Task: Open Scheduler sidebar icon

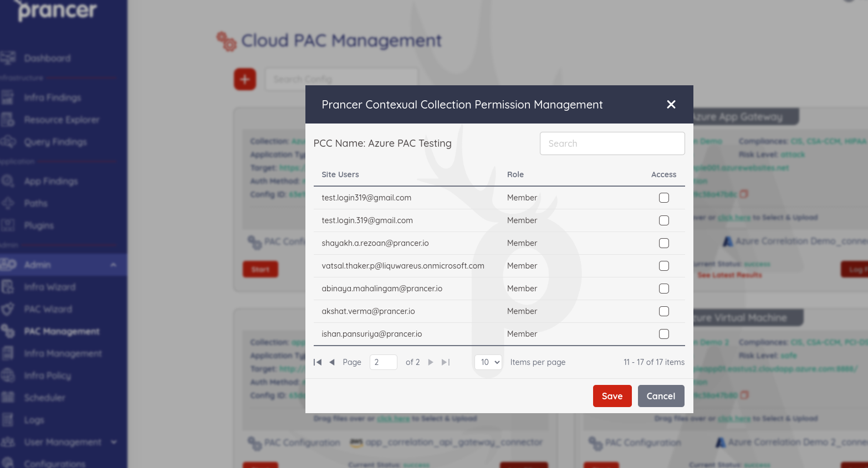Action: coord(8,398)
